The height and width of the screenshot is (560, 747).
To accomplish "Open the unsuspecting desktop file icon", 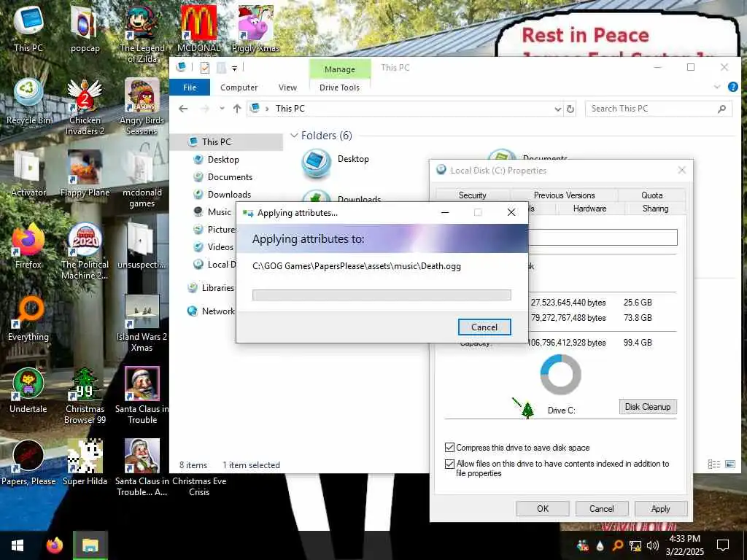I will pos(142,246).
